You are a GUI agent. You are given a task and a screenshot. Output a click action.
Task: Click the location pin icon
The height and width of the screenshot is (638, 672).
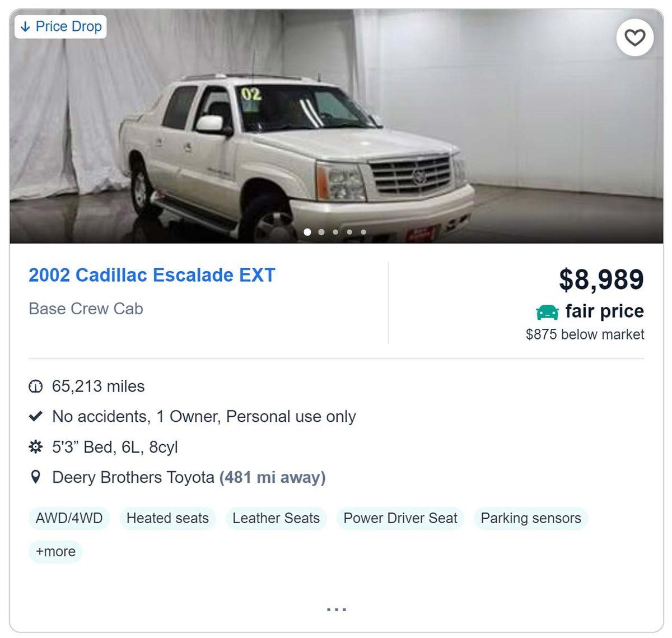35,477
